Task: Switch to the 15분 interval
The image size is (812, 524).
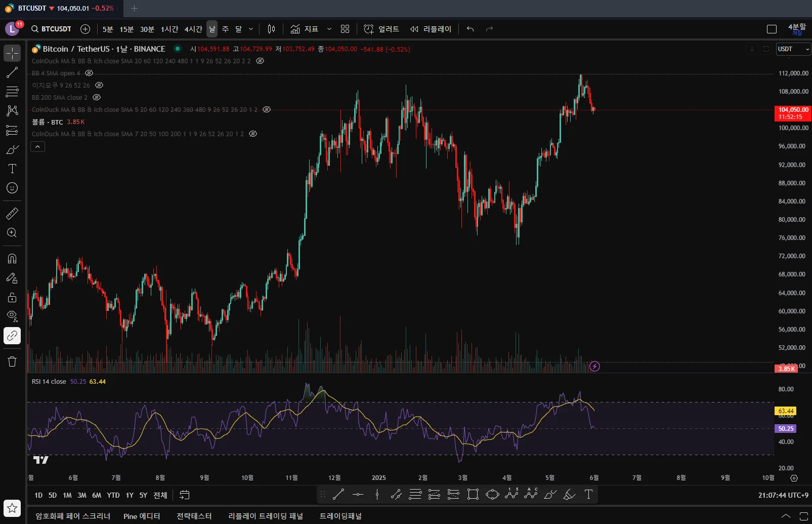Action: pyautogui.click(x=126, y=29)
